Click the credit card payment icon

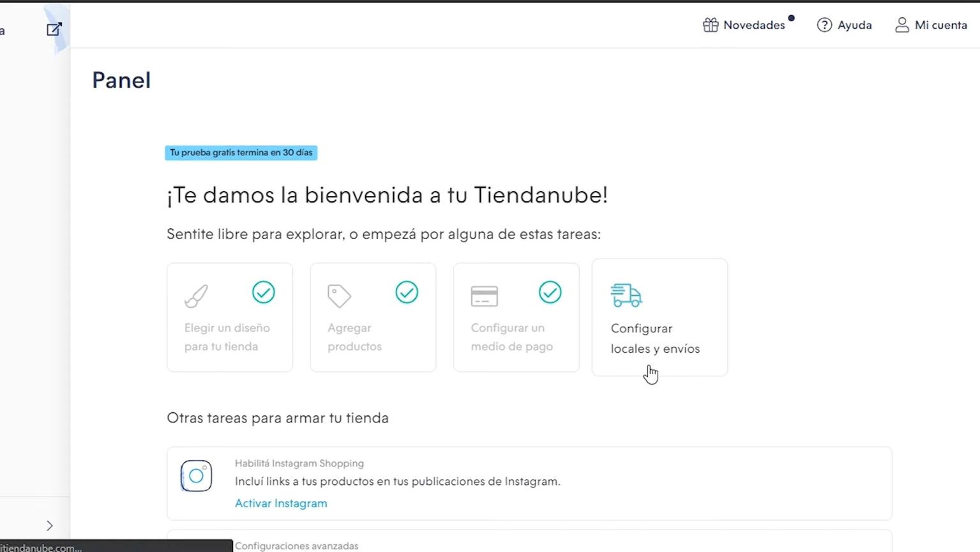pyautogui.click(x=484, y=296)
